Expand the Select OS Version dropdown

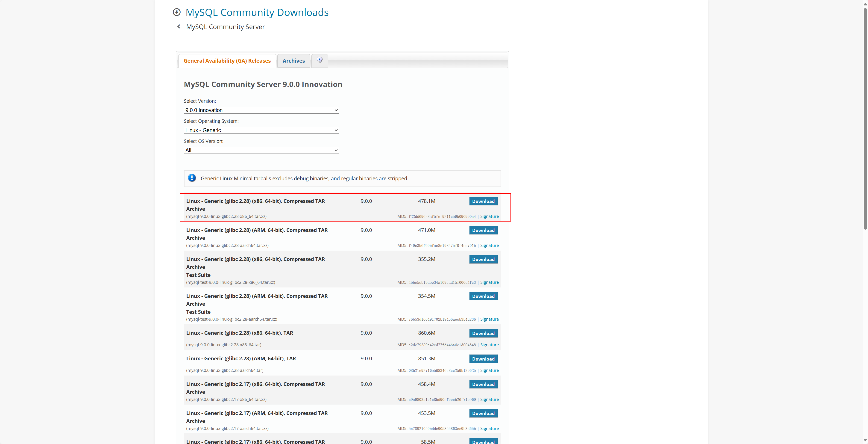tap(261, 150)
